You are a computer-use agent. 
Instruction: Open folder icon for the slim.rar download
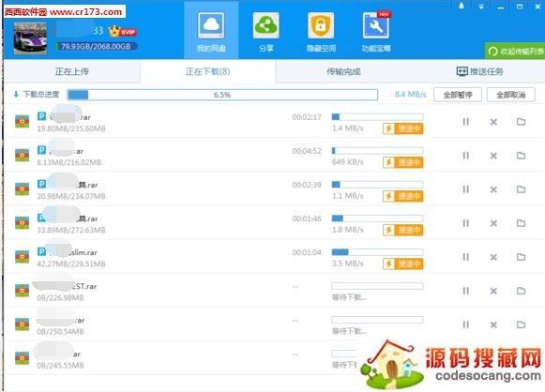(521, 257)
